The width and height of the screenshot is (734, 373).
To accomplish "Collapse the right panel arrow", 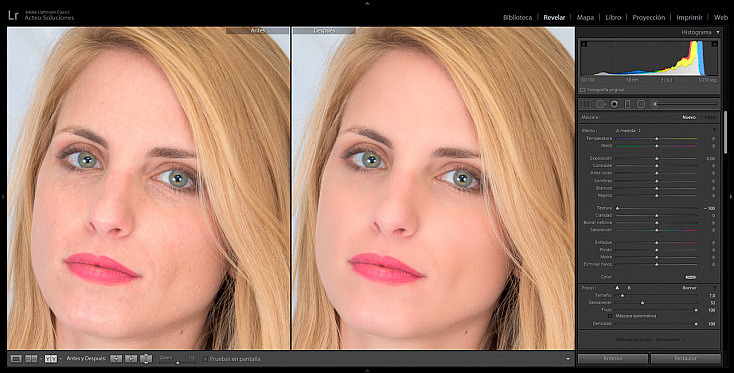I will 731,197.
